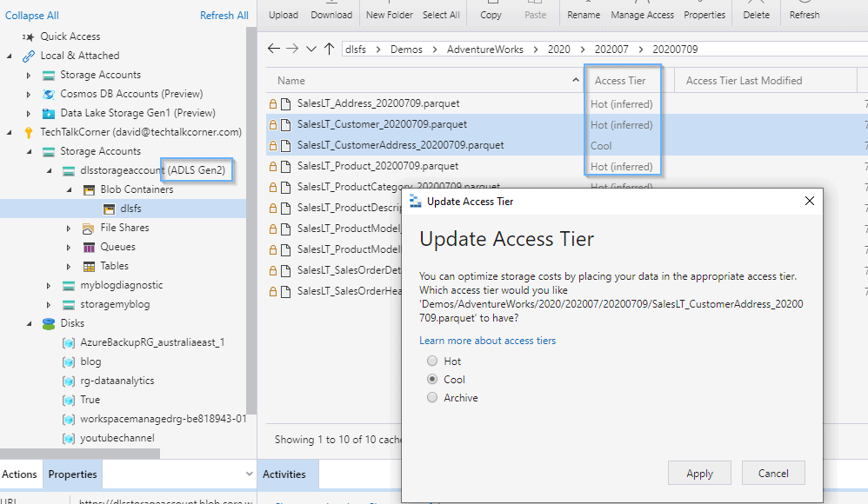The width and height of the screenshot is (868, 504).
Task: Expand the File Shares node
Action: 69,228
